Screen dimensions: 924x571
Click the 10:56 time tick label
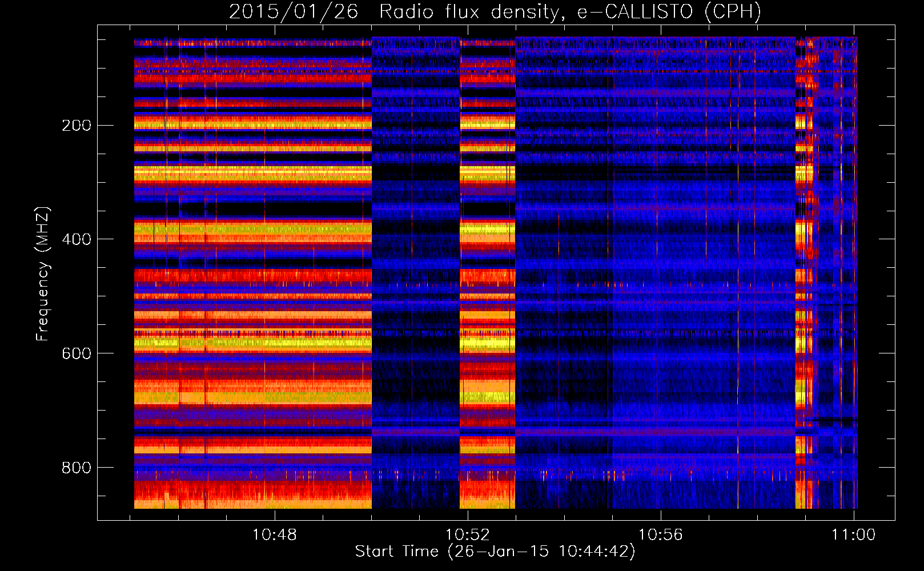[x=661, y=535]
